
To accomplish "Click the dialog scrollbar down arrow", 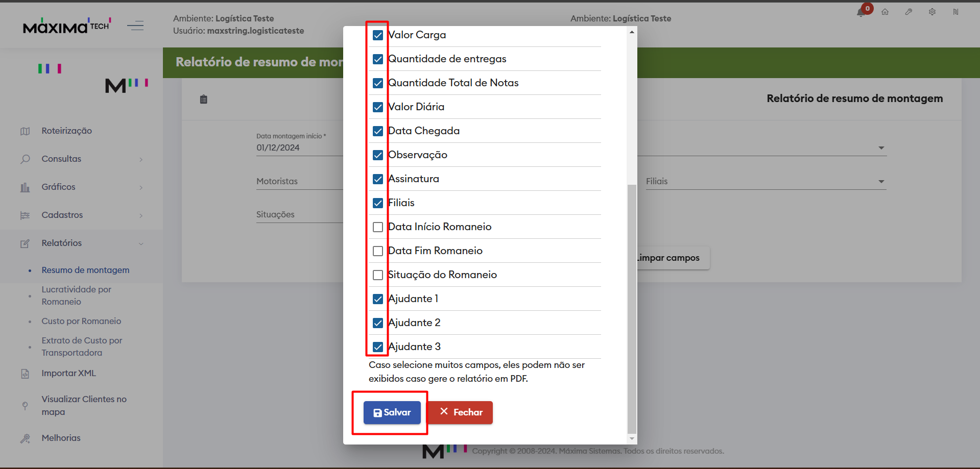I will pos(632,438).
